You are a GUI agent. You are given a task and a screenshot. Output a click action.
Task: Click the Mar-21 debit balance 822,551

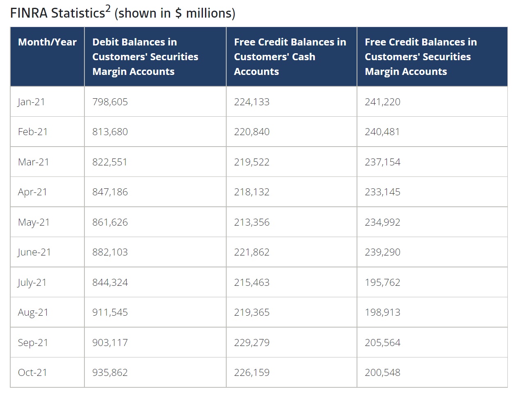(110, 162)
